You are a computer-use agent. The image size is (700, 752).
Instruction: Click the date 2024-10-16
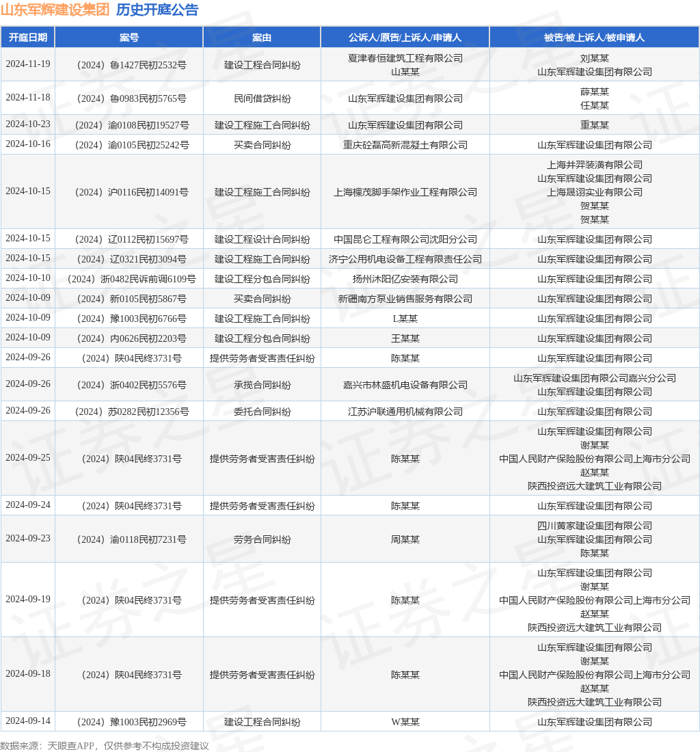pyautogui.click(x=28, y=144)
